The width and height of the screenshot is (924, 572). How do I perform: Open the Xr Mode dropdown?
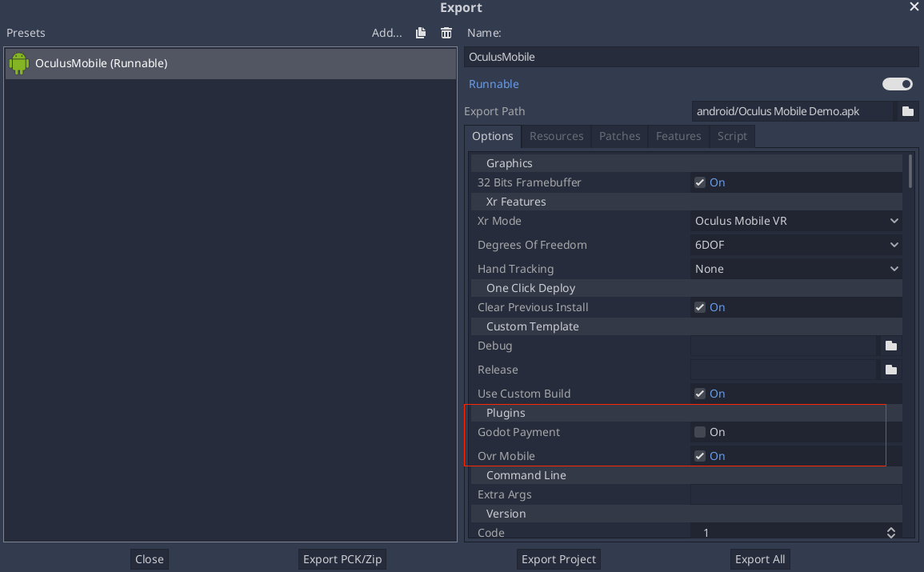(796, 221)
